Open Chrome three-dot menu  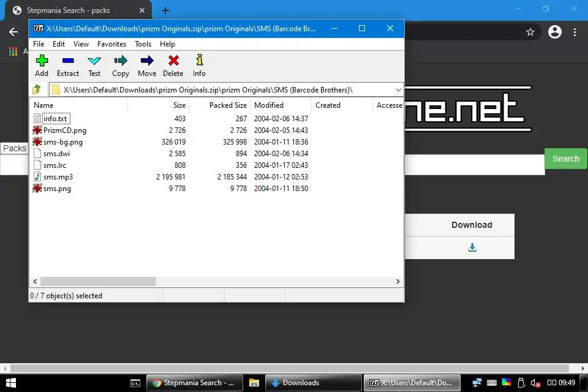pos(575,32)
